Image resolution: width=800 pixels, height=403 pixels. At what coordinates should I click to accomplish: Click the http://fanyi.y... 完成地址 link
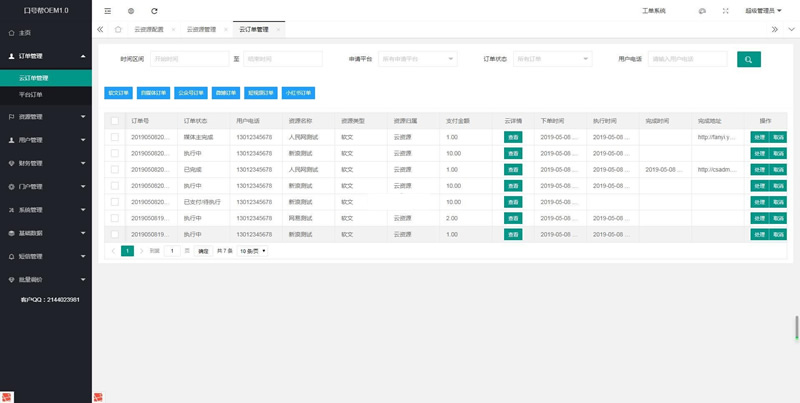(717, 137)
